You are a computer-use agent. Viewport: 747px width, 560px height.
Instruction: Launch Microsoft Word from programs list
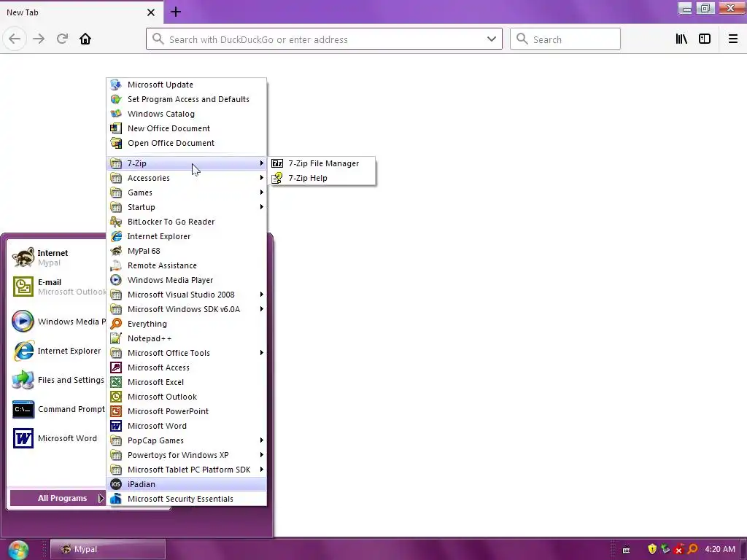click(186, 426)
